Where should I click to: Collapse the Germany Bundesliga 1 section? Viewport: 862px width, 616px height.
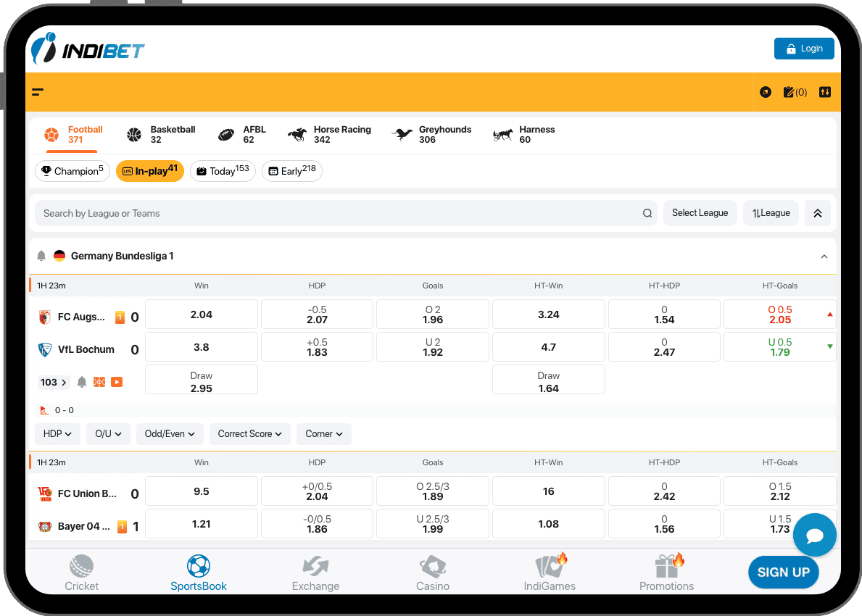point(824,257)
